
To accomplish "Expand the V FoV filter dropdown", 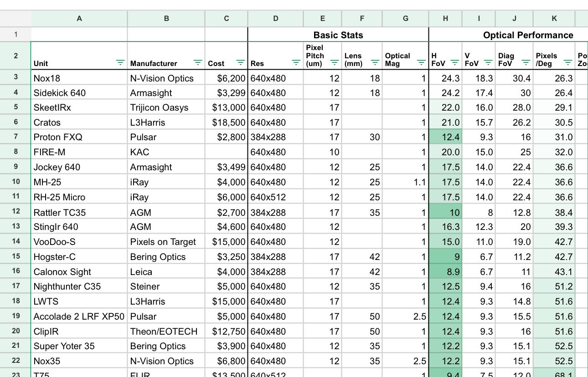I will pos(488,63).
